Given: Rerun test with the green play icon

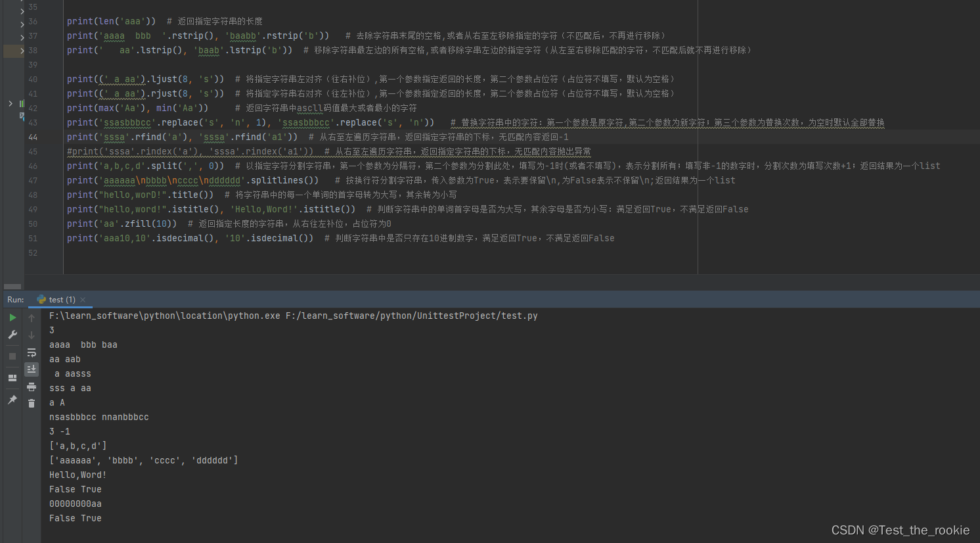Looking at the screenshot, I should (x=12, y=318).
